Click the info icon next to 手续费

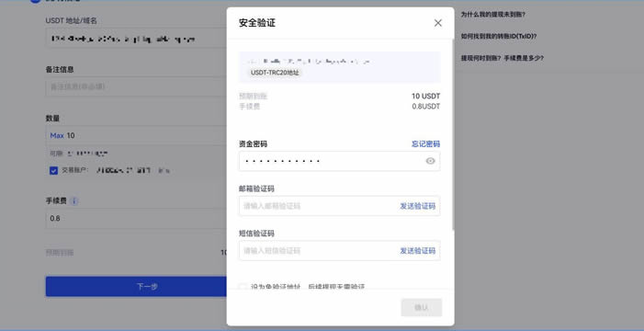(73, 201)
